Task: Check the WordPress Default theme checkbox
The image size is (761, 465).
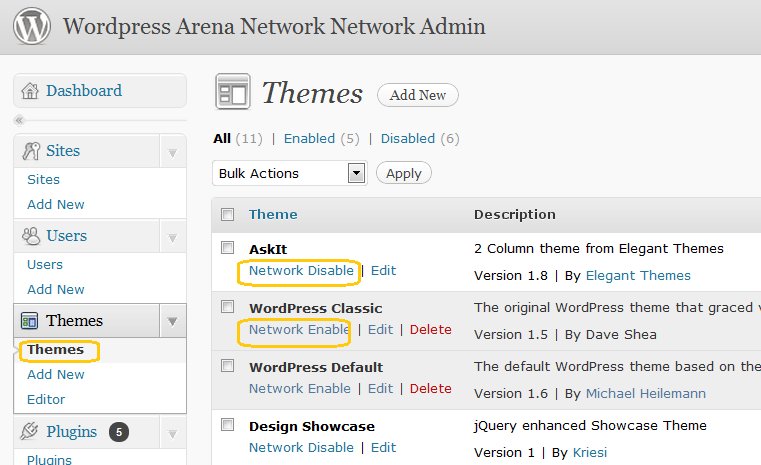Action: coord(228,365)
